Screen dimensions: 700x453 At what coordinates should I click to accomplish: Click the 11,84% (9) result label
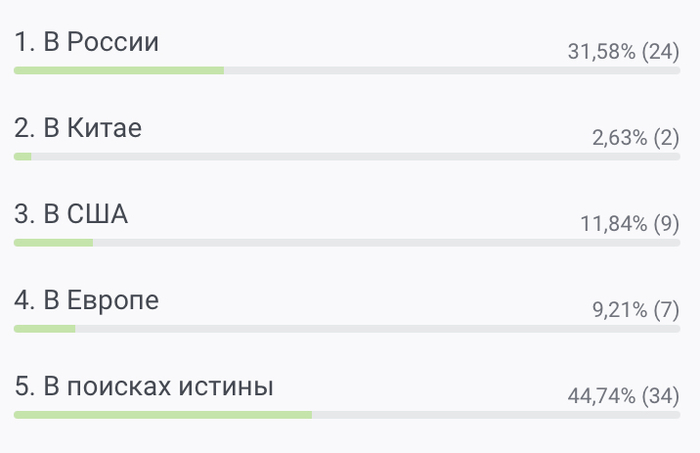629,224
